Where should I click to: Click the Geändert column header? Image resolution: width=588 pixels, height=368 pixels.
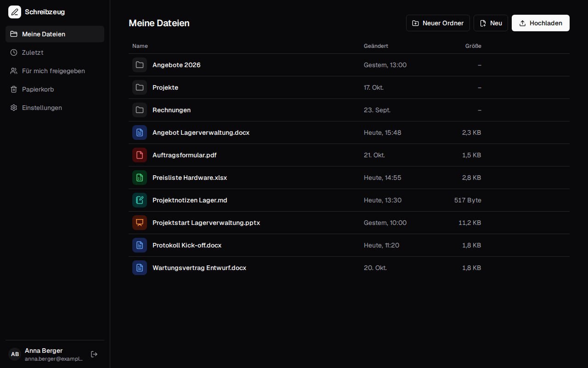point(376,46)
